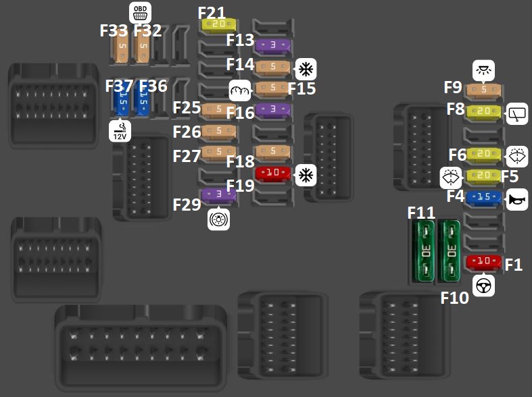532x397 pixels.
Task: Click the steering wheel icon below F1
Action: [483, 286]
